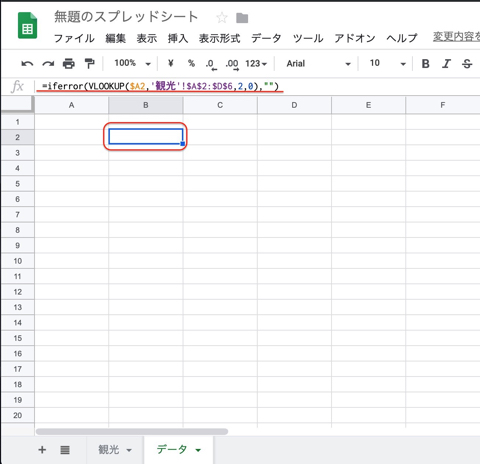Open the 123 number format dropdown
Viewport: 480px width, 464px height.
[x=256, y=63]
